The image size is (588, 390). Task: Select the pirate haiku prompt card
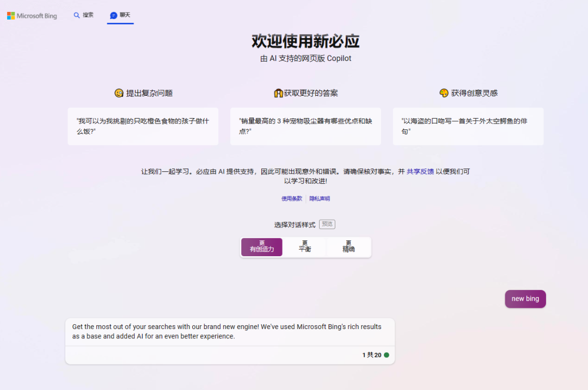[x=468, y=126]
